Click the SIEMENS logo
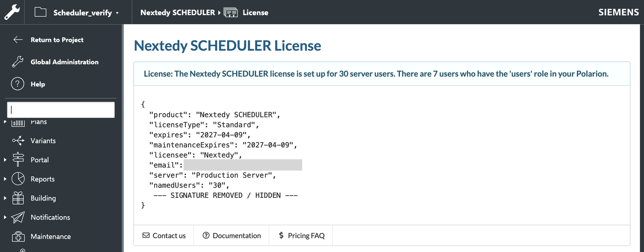This screenshot has height=252, width=644. click(619, 12)
